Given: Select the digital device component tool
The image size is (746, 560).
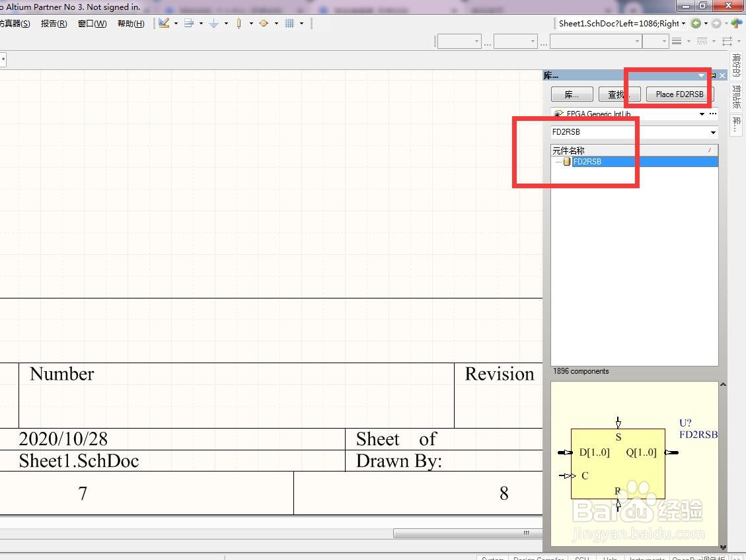Looking at the screenshot, I should 239,23.
